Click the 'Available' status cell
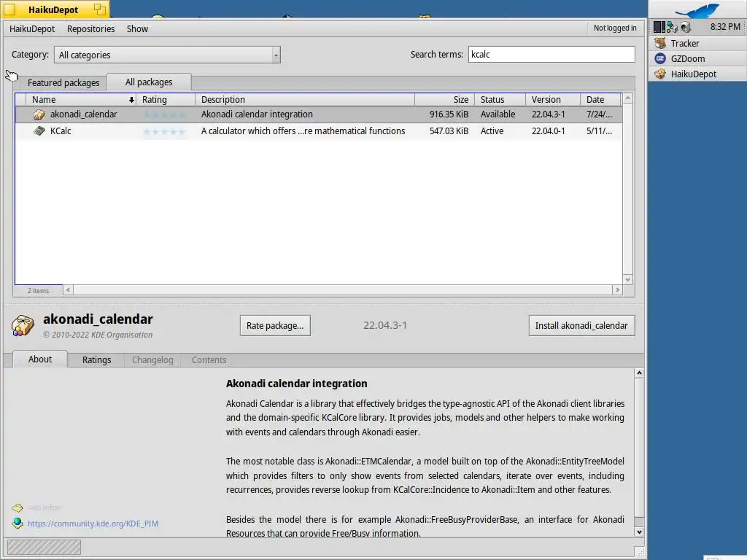 (498, 114)
